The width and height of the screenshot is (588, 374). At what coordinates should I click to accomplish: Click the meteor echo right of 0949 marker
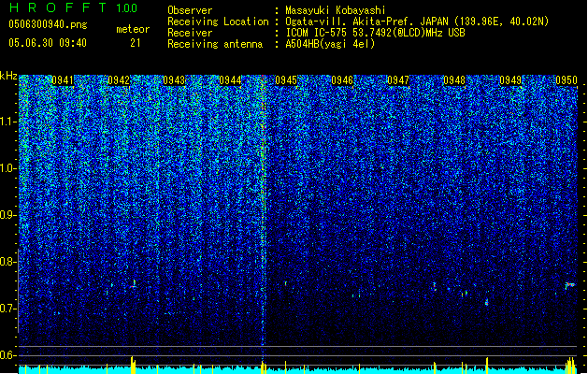[569, 285]
